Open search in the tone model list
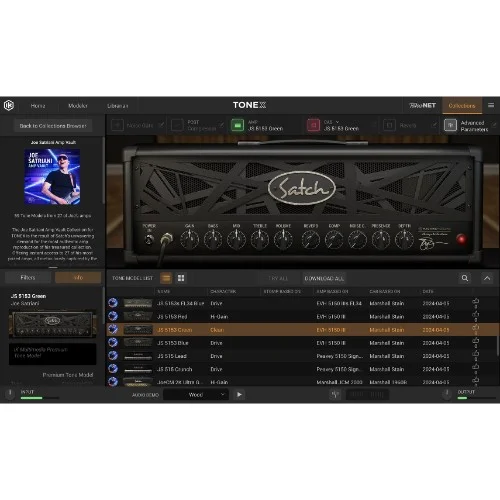500x500 pixels. pos(465,278)
